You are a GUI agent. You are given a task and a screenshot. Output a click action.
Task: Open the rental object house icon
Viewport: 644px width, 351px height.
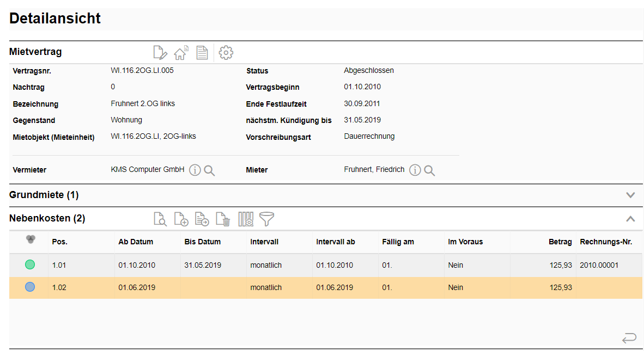[180, 53]
